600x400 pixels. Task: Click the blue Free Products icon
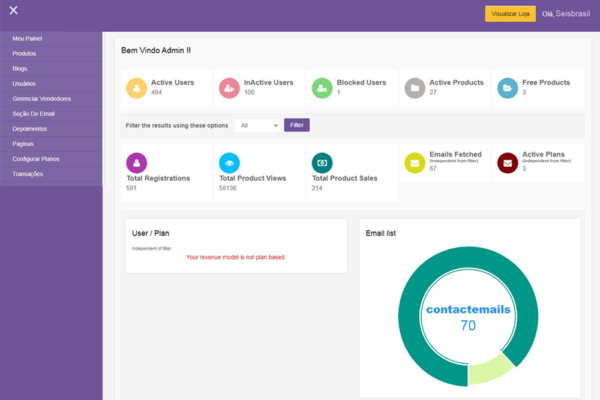[x=507, y=88]
